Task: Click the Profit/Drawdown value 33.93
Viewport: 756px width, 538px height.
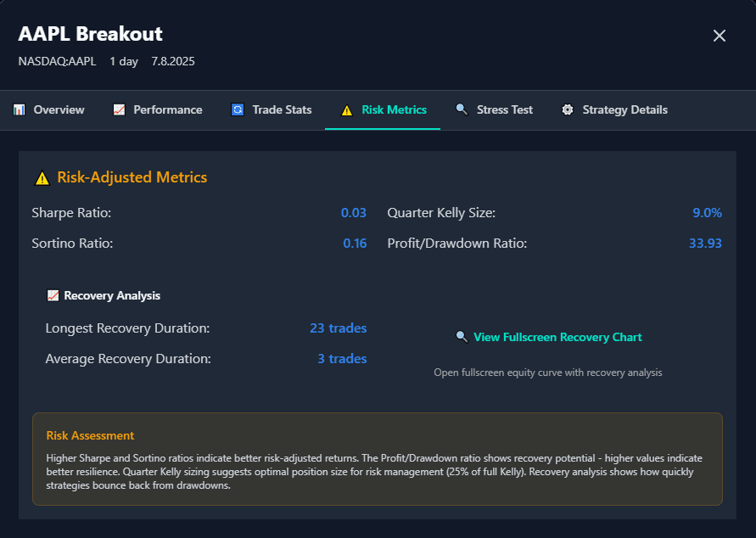Action: click(705, 243)
